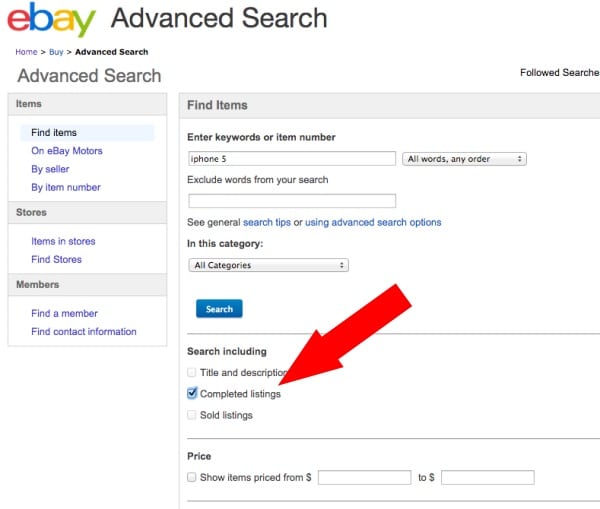The width and height of the screenshot is (600, 509).
Task: Open the All words, any order dropdown
Action: pyautogui.click(x=464, y=159)
